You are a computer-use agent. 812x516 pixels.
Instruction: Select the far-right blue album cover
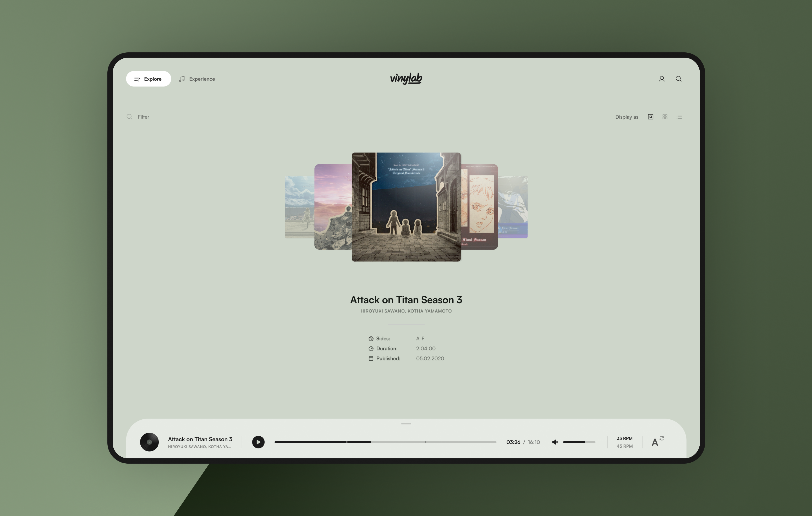click(513, 207)
